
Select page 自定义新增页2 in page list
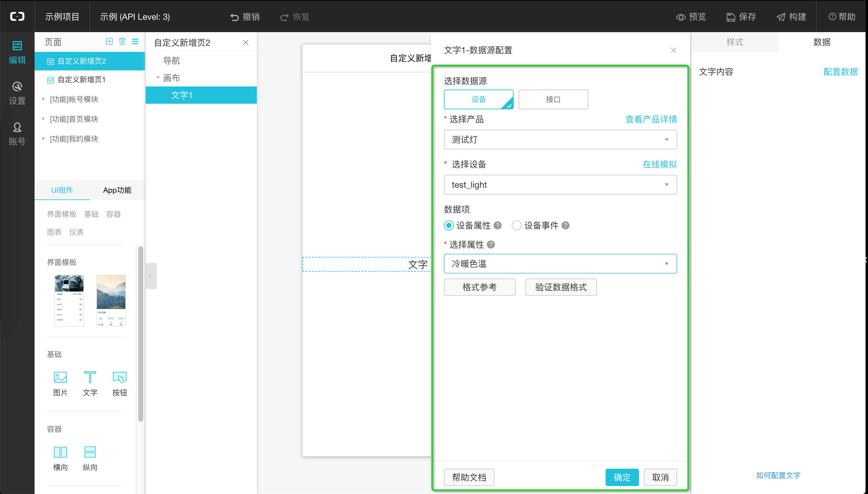click(x=90, y=61)
